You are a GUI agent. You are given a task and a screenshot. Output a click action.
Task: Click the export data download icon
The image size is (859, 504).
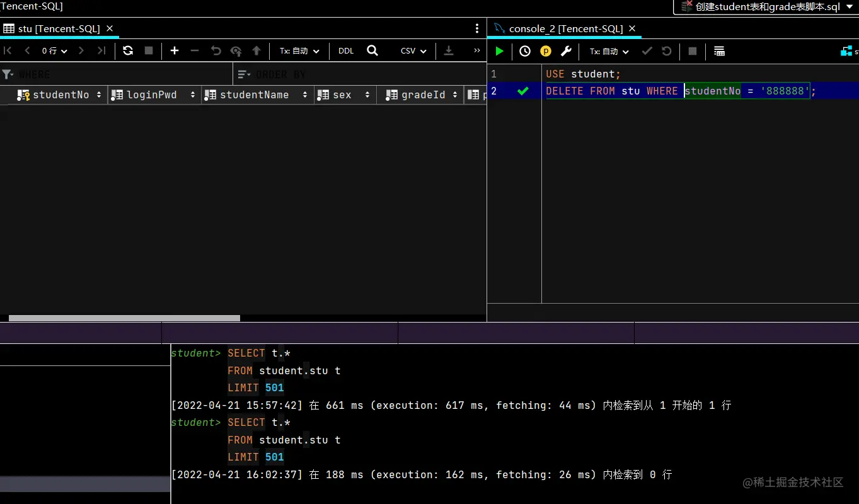[x=449, y=50]
